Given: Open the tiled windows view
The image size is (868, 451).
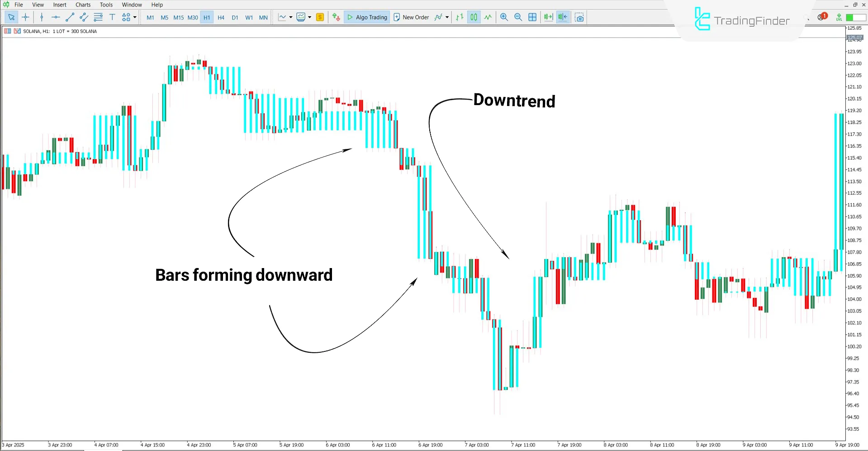Looking at the screenshot, I should click(532, 17).
